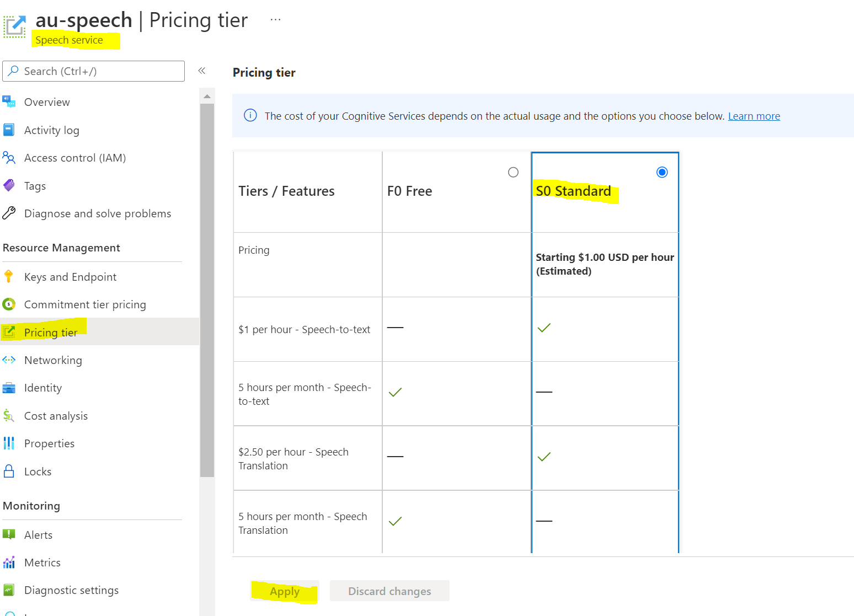Screen dimensions: 854x616
Task: Open Access control (IAM) via its icon
Action: coord(9,158)
